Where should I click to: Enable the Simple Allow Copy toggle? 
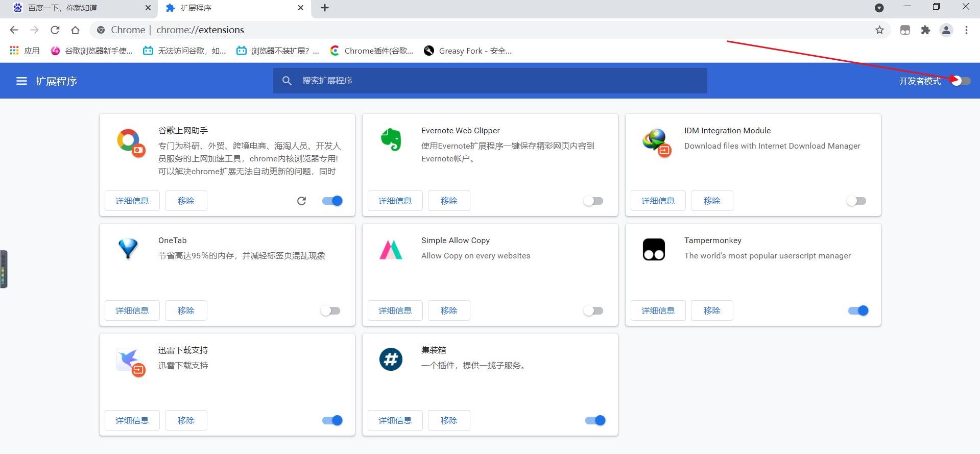tap(593, 310)
